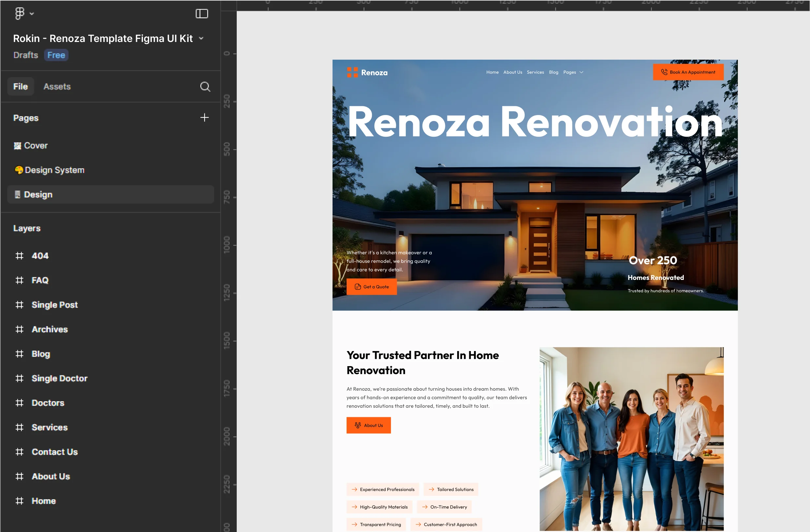Click the Doctors frame icon
Viewport: 810px width, 532px height.
pyautogui.click(x=19, y=403)
